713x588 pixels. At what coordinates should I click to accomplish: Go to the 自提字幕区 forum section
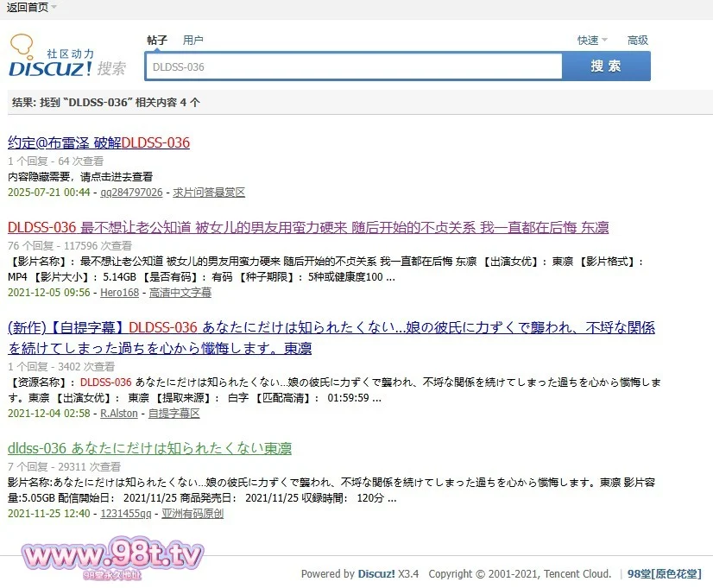click(174, 413)
